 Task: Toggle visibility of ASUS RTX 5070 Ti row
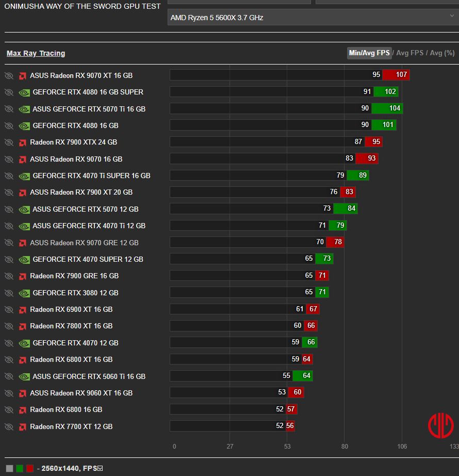pos(9,109)
